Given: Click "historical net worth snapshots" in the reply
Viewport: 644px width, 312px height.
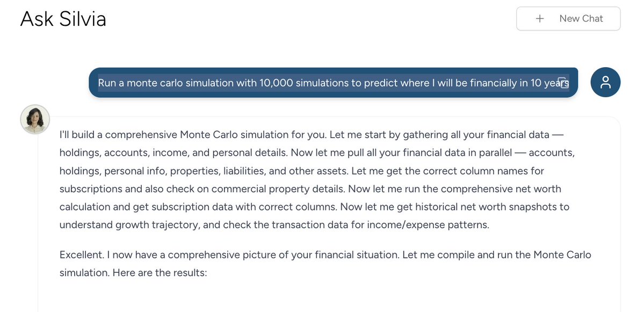Looking at the screenshot, I should tap(435, 207).
